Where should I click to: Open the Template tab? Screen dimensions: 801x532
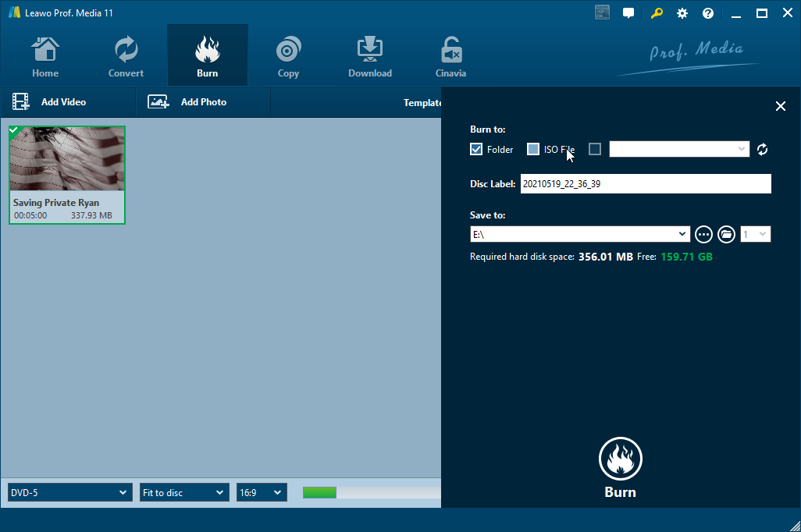(422, 103)
